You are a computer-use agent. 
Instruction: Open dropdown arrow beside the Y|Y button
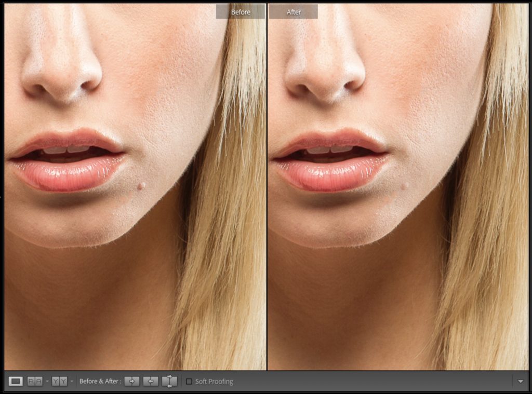click(x=71, y=382)
